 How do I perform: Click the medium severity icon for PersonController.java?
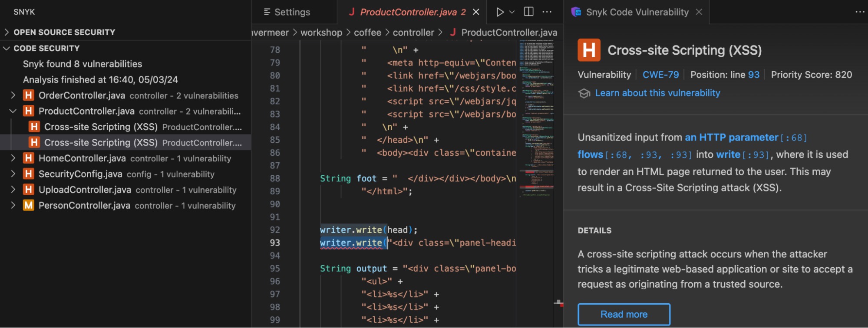pos(29,206)
